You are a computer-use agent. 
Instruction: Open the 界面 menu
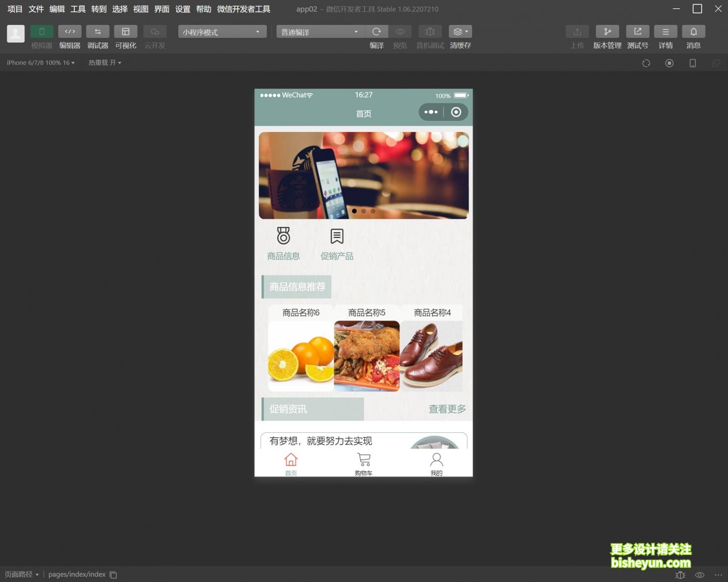[x=162, y=9]
